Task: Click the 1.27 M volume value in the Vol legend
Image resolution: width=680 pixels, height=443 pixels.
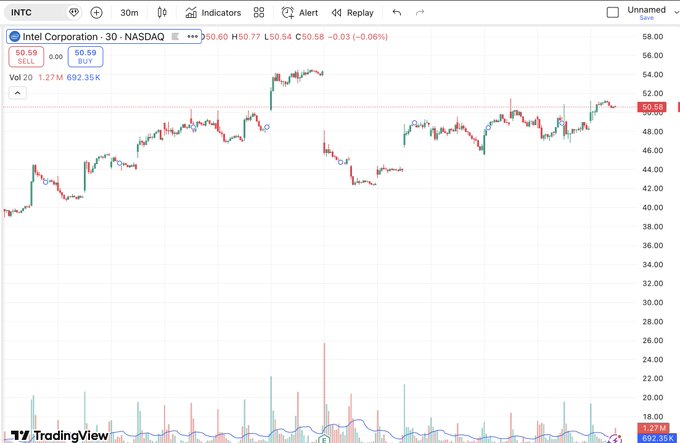Action: 50,78
